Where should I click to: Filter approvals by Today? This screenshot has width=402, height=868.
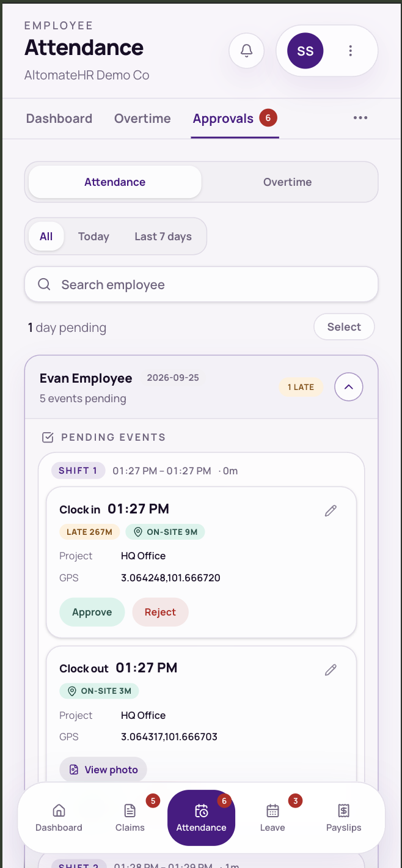(93, 237)
